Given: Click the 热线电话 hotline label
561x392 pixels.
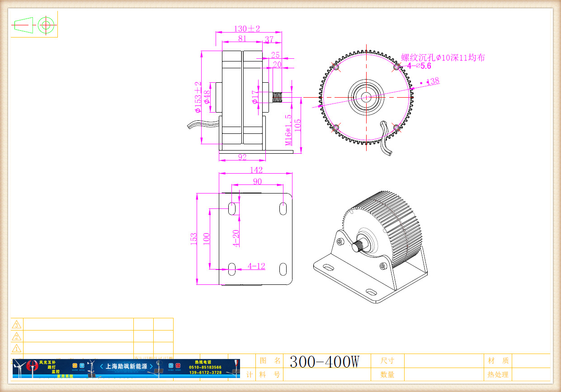Looking at the screenshot, I should [203, 362].
